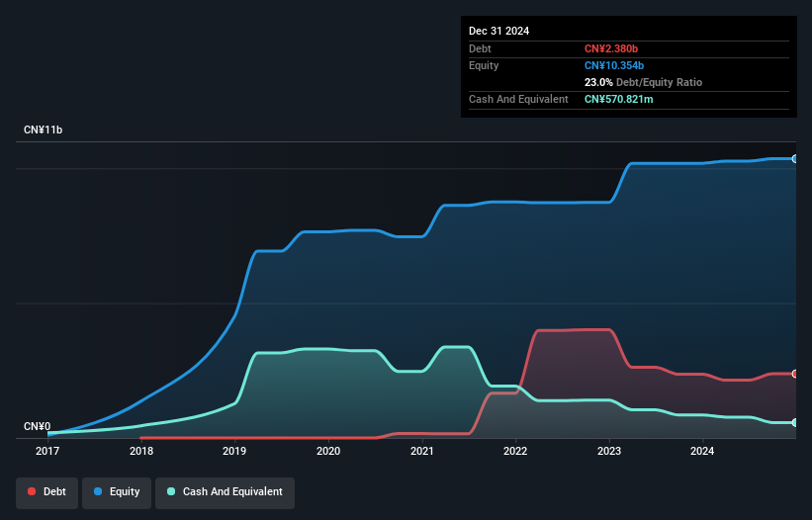
Task: Click the tooltip Cash And Equivalent row label
Action: 518,99
